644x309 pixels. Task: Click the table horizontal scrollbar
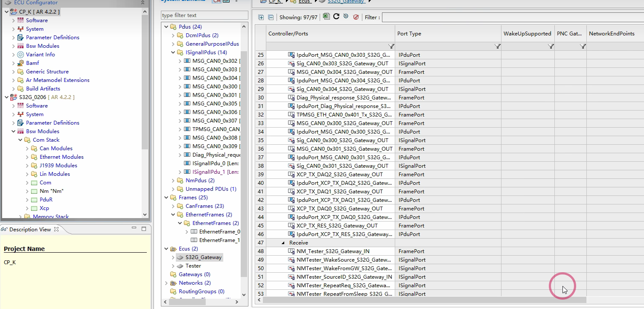425,300
